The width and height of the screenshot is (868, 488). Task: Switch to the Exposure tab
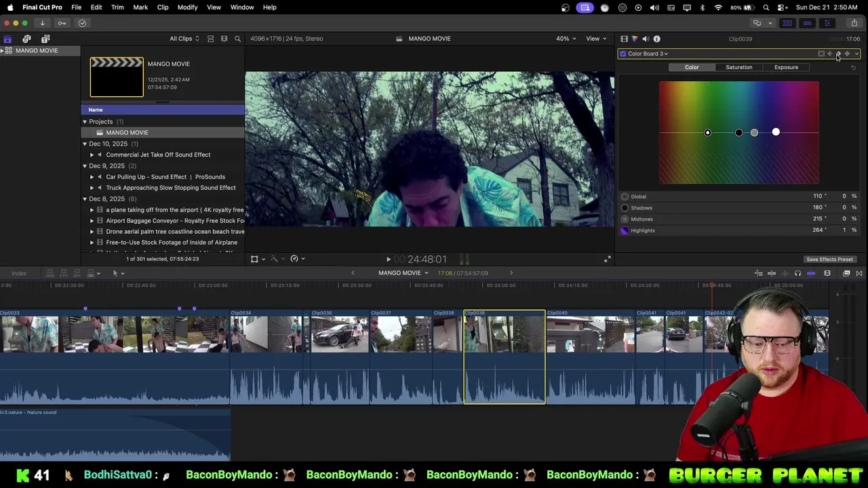tap(786, 67)
